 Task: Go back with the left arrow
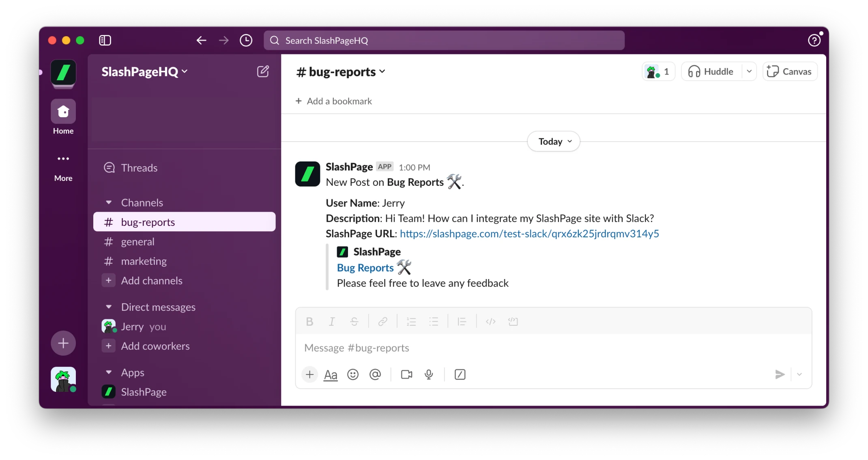[x=202, y=40]
